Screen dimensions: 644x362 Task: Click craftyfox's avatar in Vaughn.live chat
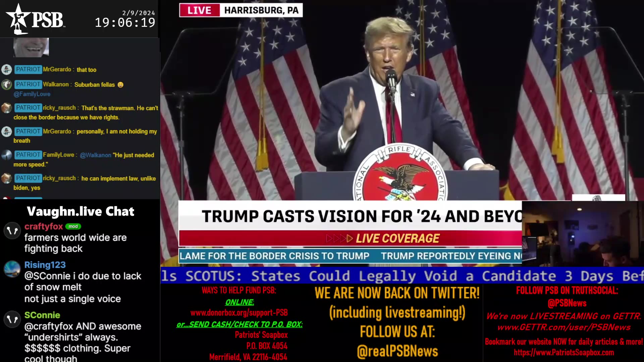12,231
